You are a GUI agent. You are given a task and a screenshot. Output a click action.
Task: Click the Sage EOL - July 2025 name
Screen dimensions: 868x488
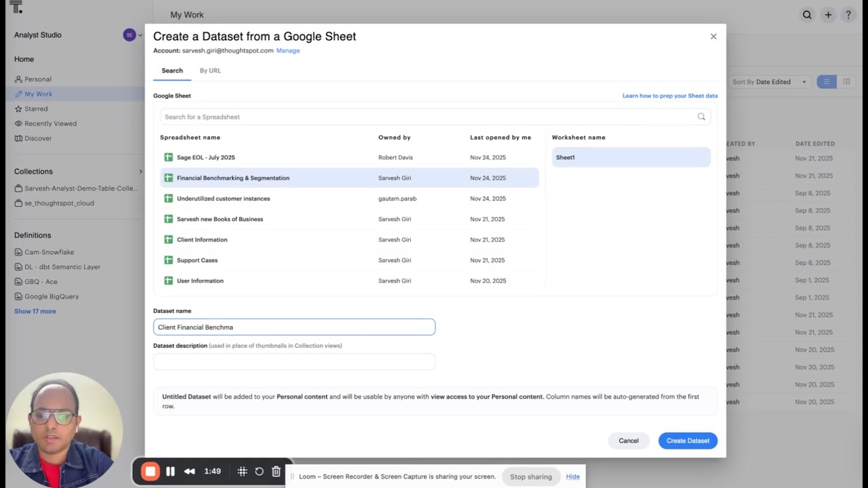click(205, 157)
